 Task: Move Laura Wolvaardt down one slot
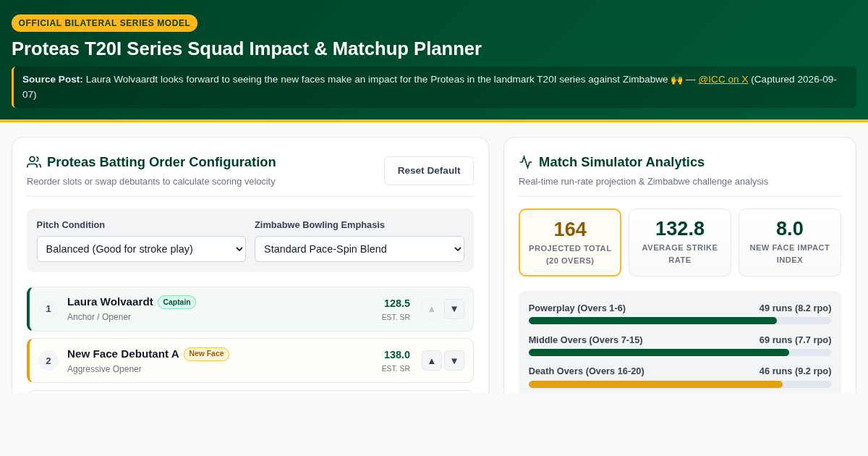[454, 309]
